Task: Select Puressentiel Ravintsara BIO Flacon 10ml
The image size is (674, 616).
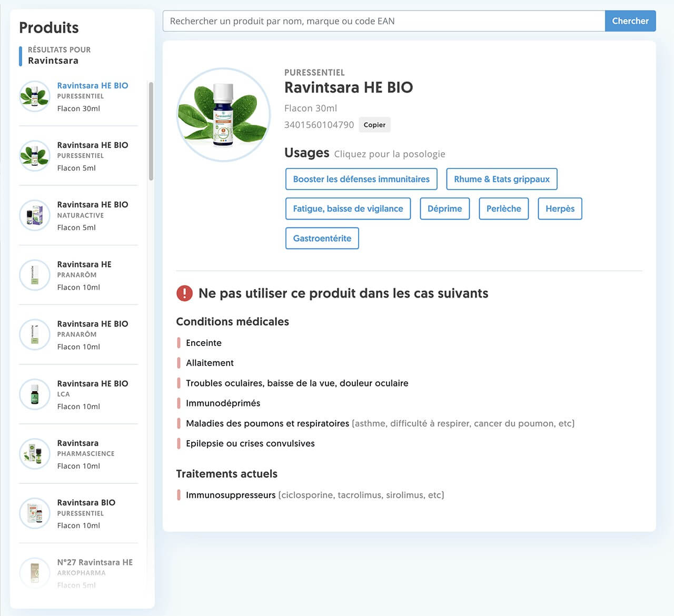Action: [86, 513]
